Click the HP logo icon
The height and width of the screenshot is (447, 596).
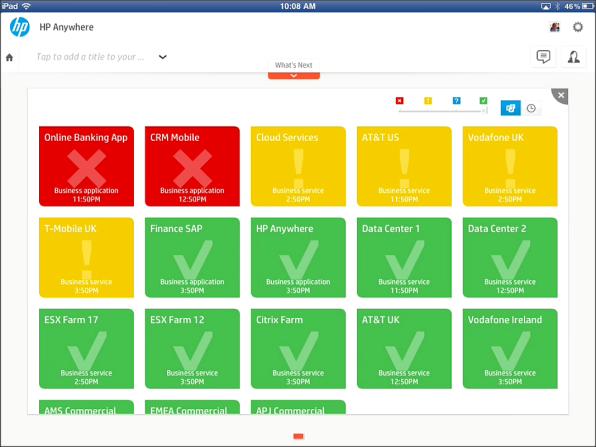19,27
